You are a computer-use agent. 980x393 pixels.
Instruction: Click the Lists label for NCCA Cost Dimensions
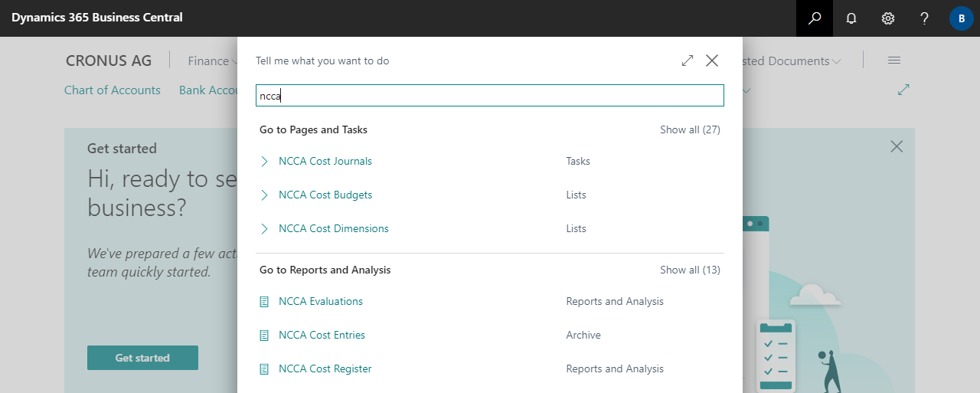(576, 228)
